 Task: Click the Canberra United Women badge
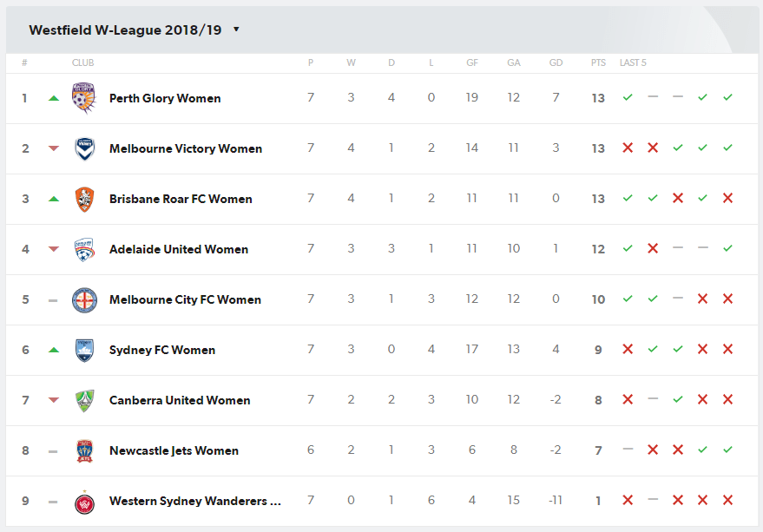click(85, 401)
